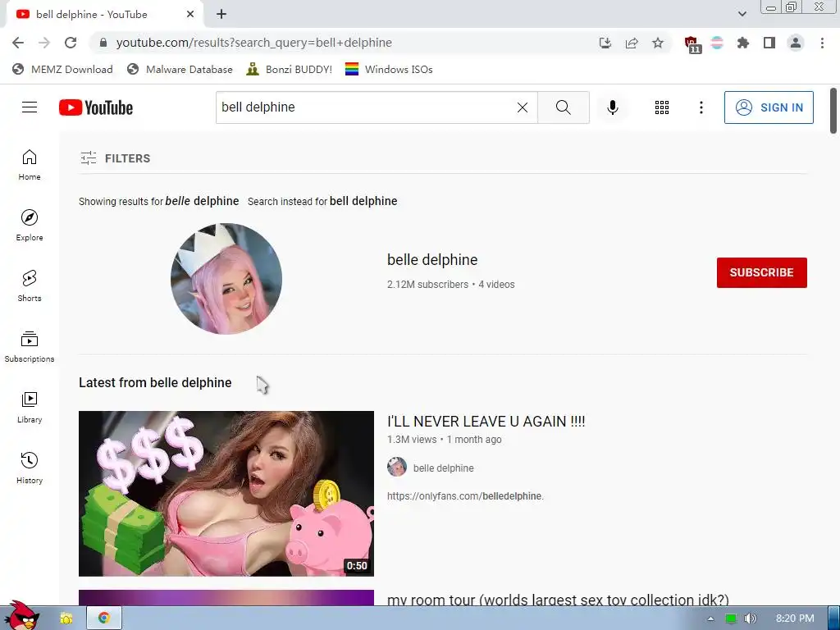Open Library in the sidebar
Screen dimensions: 840x630
tap(30, 408)
